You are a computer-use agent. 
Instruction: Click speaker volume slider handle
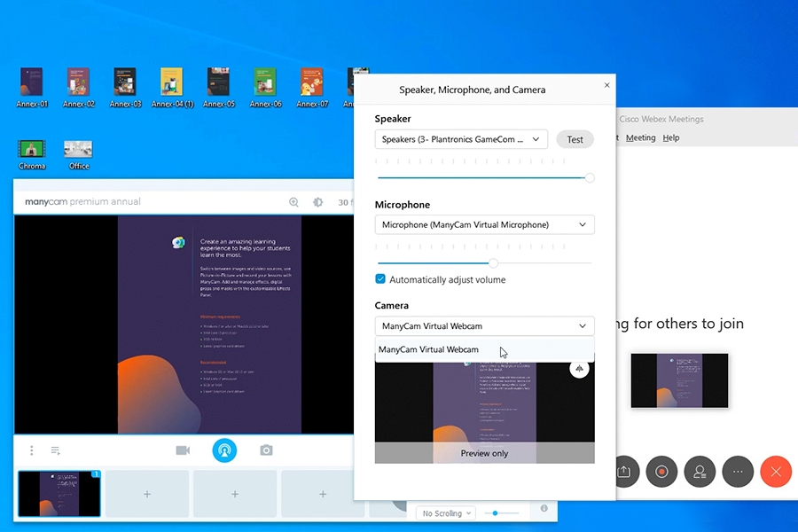[590, 177]
